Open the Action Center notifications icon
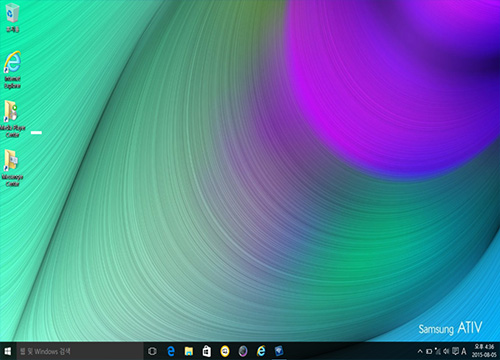 pos(455,351)
